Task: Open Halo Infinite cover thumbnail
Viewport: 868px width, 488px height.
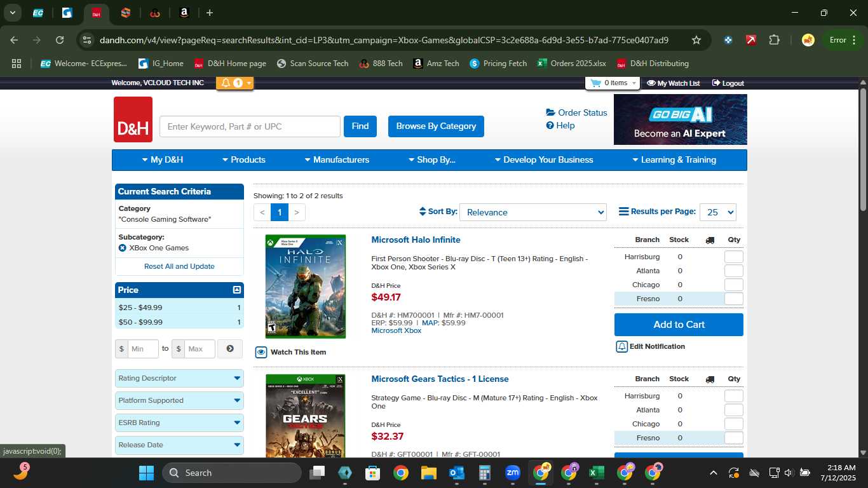Action: [x=306, y=287]
